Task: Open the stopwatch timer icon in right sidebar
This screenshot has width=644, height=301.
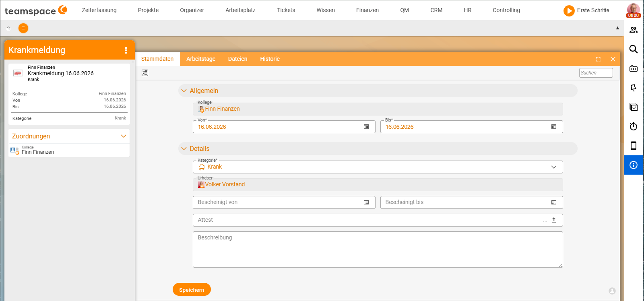Action: point(634,126)
